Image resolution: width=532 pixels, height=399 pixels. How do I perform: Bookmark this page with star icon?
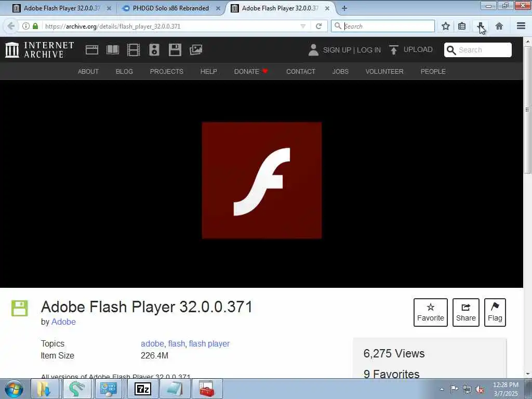click(x=445, y=26)
